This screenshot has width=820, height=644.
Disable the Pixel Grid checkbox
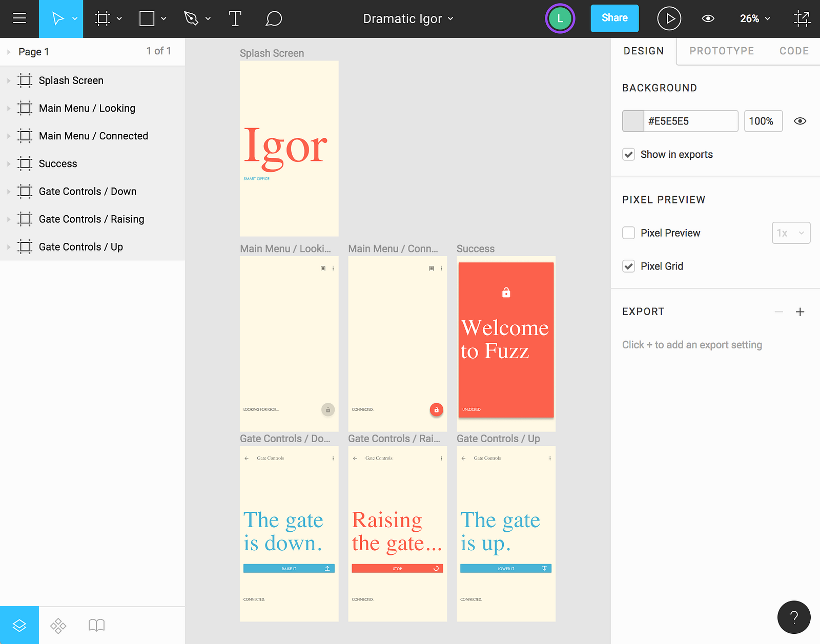point(629,266)
